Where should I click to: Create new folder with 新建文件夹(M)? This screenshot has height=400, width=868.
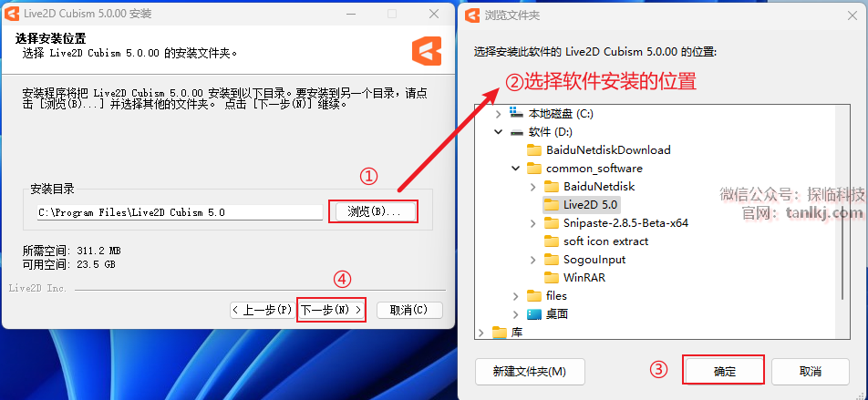coord(530,371)
